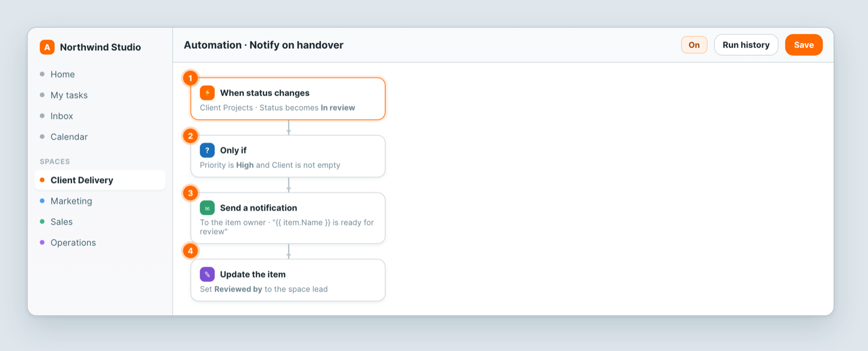The image size is (868, 351).
Task: Select the Client Delivery space
Action: pos(100,180)
